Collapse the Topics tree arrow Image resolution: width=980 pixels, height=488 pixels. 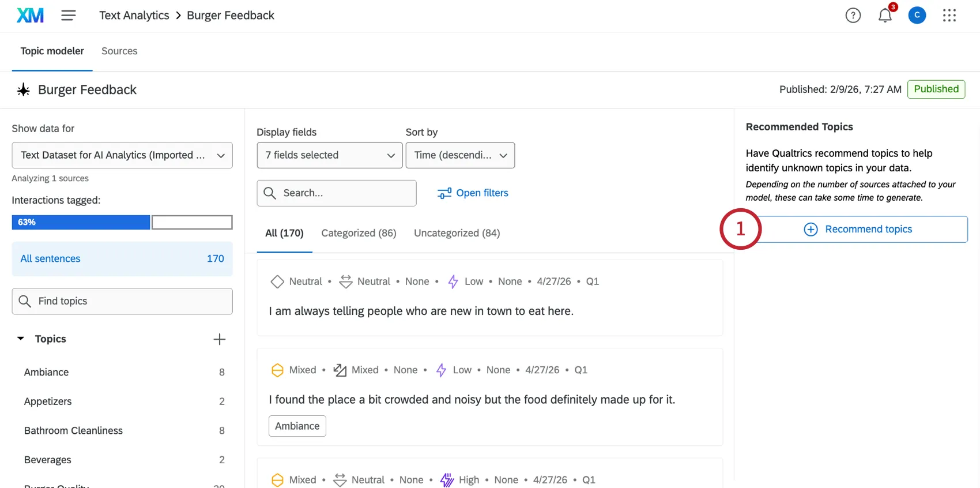tap(21, 339)
